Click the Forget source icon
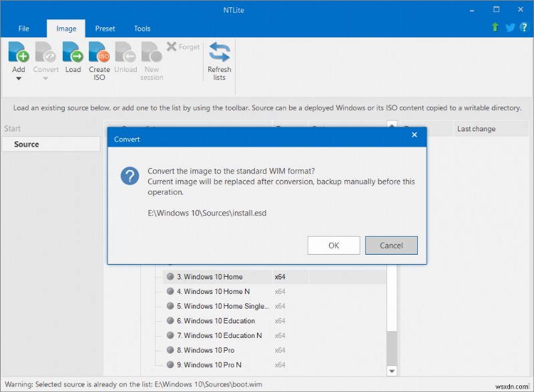The height and width of the screenshot is (392, 534). tap(184, 47)
